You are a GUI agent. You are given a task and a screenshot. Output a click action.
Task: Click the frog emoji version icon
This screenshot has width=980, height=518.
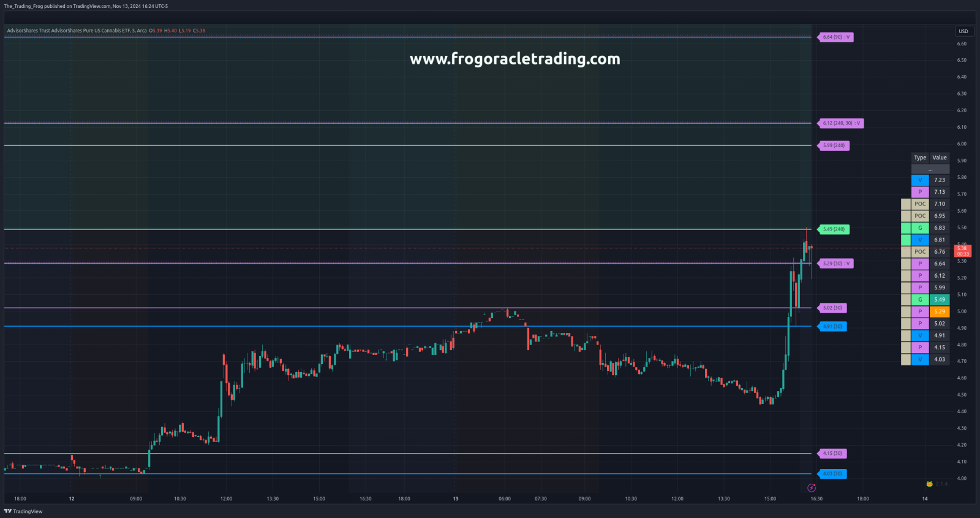929,484
